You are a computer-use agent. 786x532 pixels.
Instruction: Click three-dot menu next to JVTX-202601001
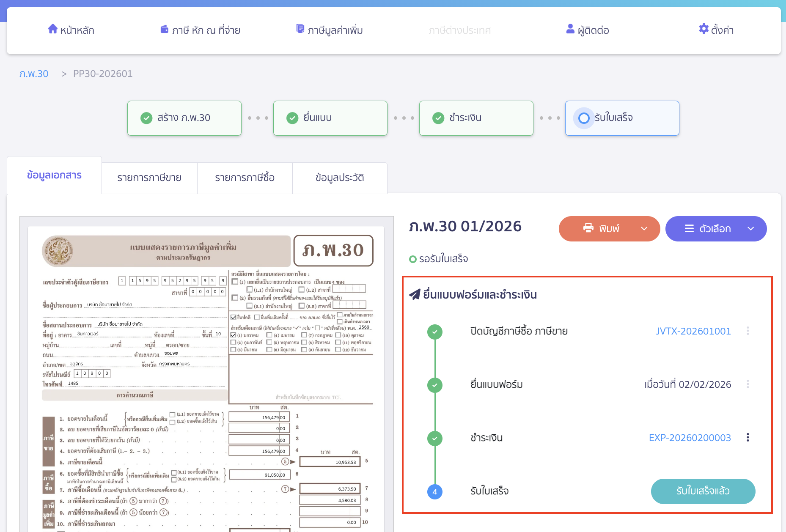[748, 331]
